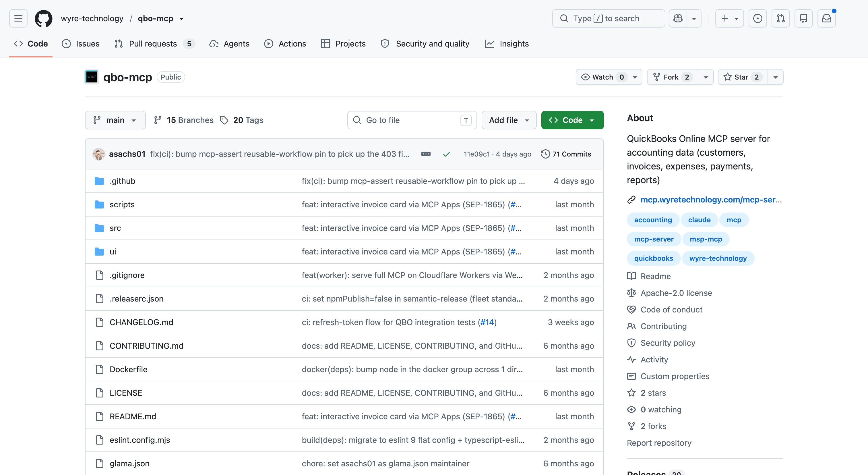868x475 pixels.
Task: Open the Insights tab
Action: click(x=507, y=44)
